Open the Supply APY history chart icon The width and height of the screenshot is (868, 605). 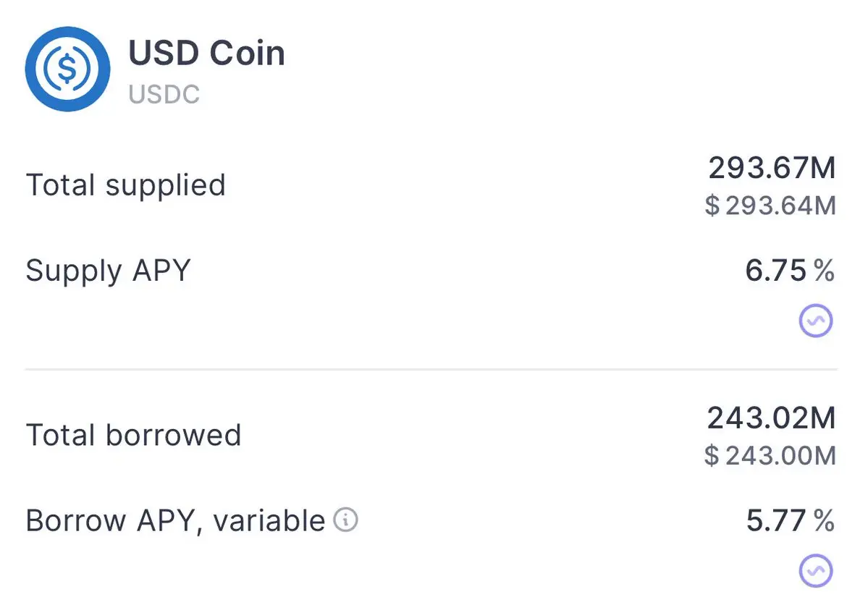815,321
